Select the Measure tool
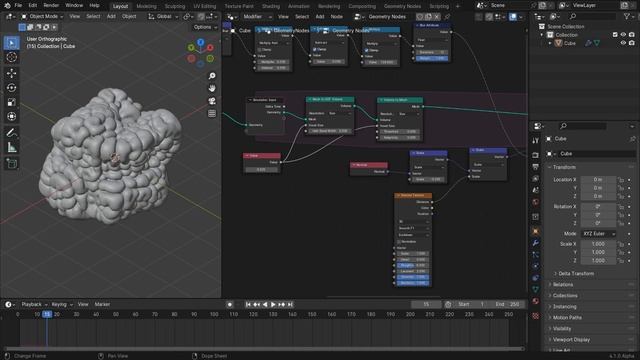 pos(11,147)
